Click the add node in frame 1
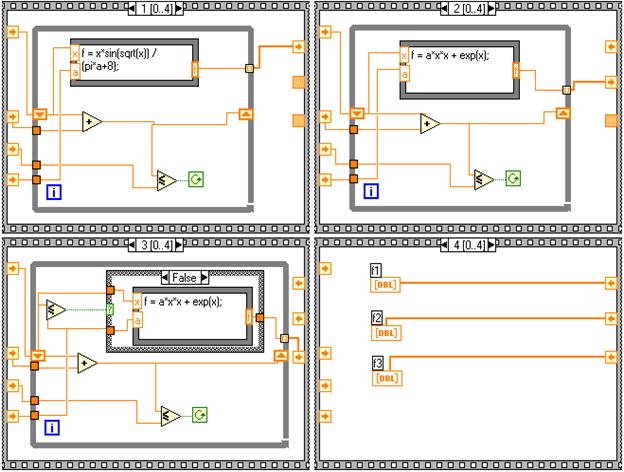 [x=91, y=122]
